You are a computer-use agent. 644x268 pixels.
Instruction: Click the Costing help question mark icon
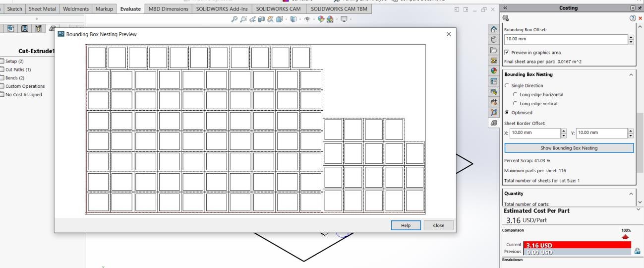(x=633, y=17)
